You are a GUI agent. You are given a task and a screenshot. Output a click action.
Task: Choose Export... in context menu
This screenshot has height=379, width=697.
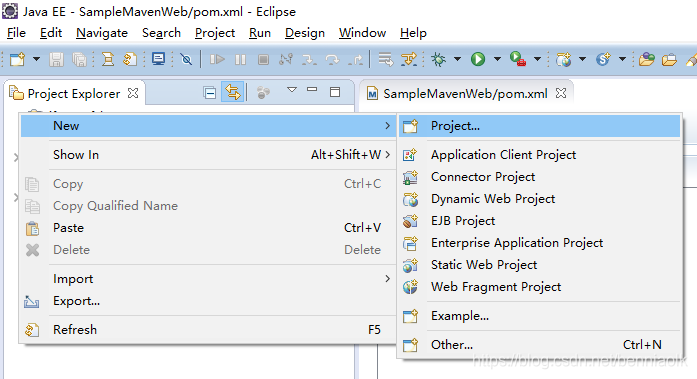tap(208, 301)
